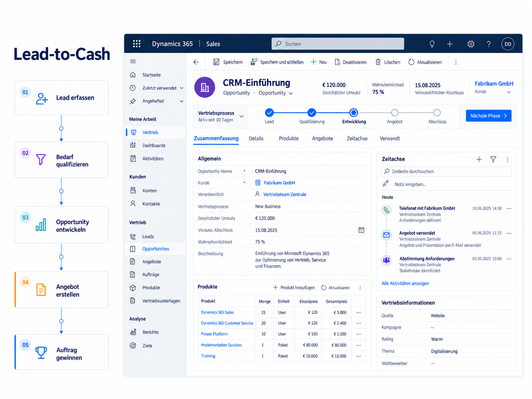Open the calendar picker for Vorauss. Abschluss
This screenshot has height=399, width=532.
pos(362,230)
